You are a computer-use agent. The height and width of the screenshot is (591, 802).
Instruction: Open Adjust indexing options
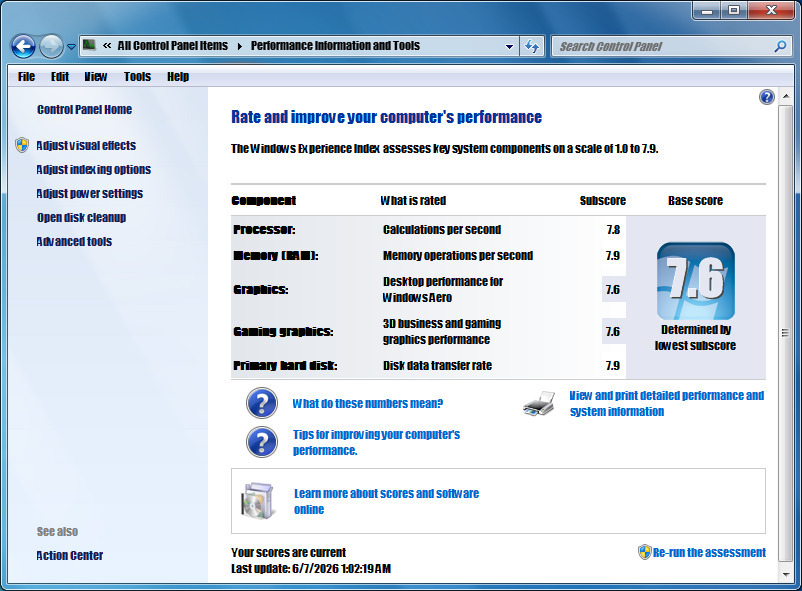point(94,169)
